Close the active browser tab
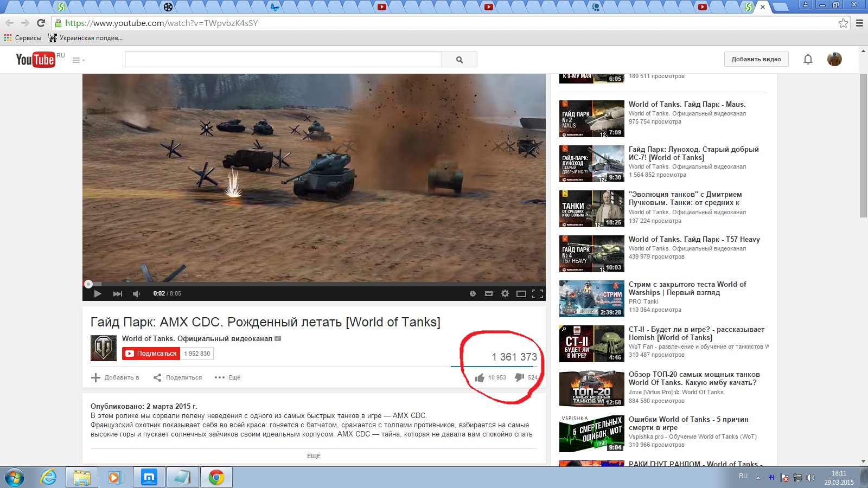 coord(763,7)
